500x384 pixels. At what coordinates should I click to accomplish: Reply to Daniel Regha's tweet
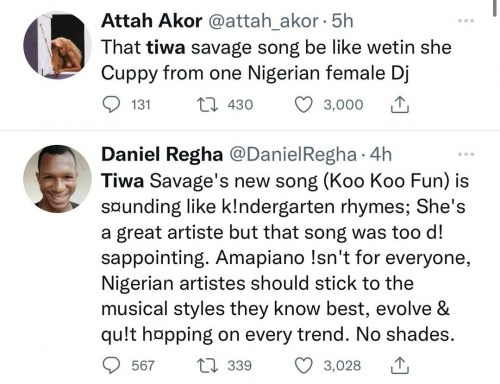tap(111, 366)
